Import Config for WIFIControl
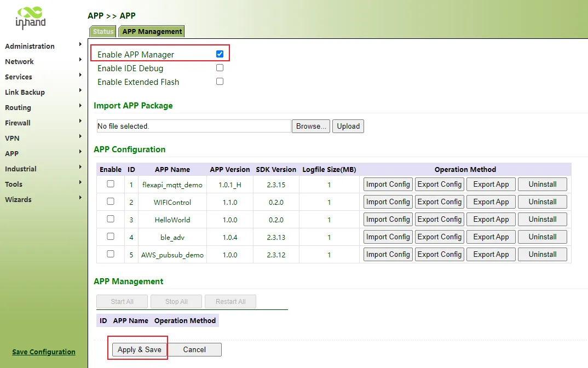The width and height of the screenshot is (588, 368). (x=388, y=202)
